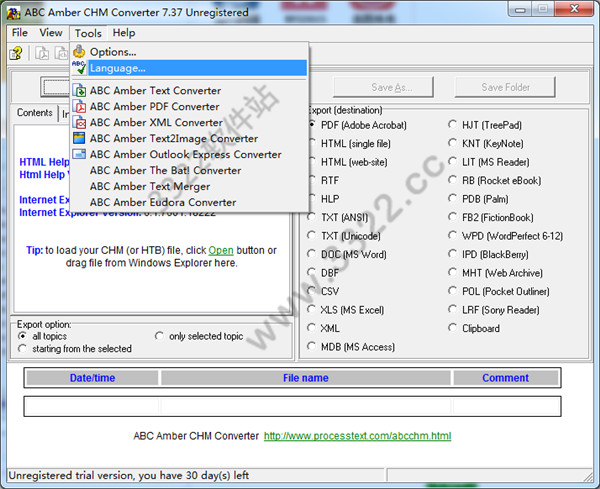Select MHT (Web Archive) export format

pyautogui.click(x=496, y=273)
